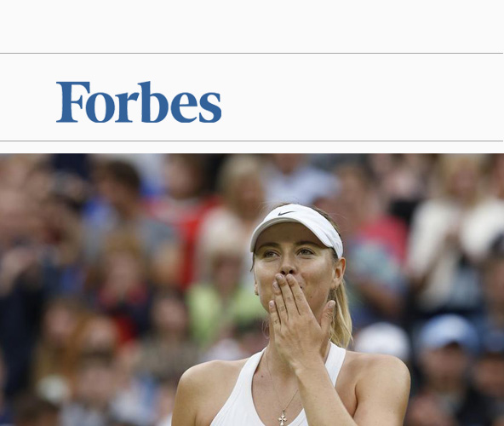Image resolution: width=504 pixels, height=426 pixels.
Task: Click the final s in Forbes logo
Action: click(x=210, y=107)
